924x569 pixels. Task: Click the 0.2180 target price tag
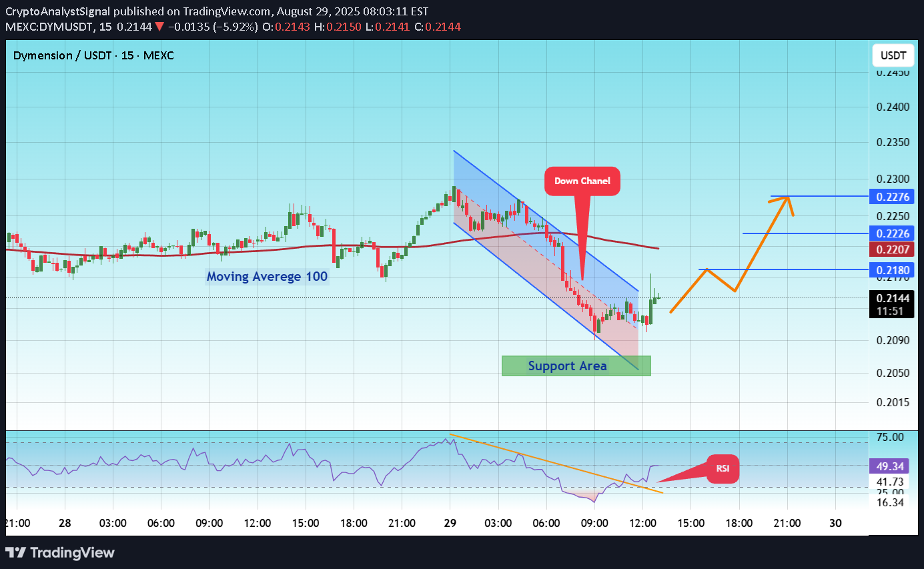coord(892,270)
